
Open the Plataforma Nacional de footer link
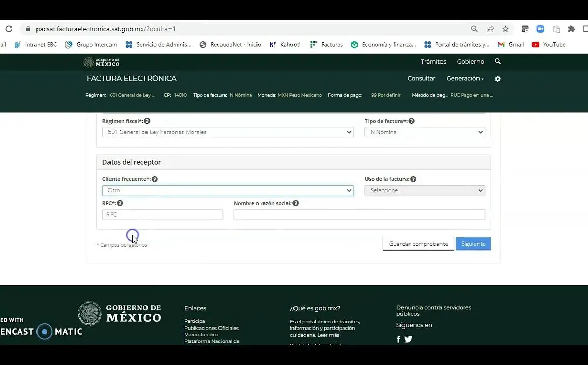(211, 341)
